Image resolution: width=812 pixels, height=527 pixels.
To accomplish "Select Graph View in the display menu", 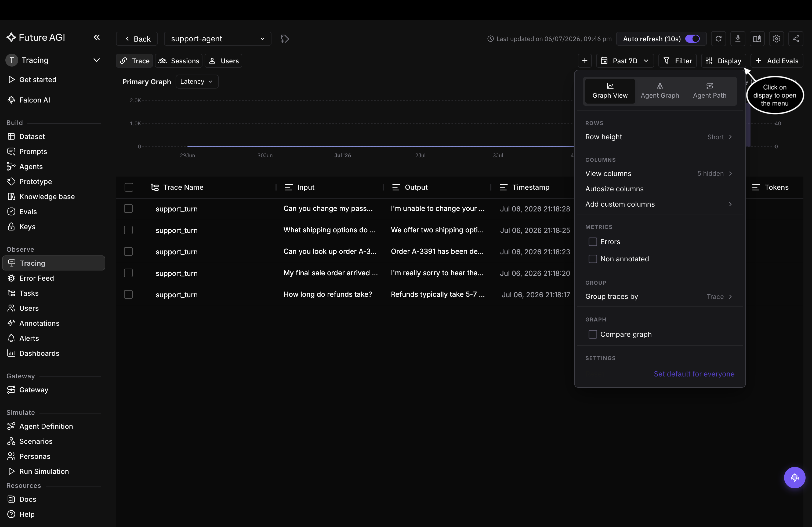I will point(610,91).
